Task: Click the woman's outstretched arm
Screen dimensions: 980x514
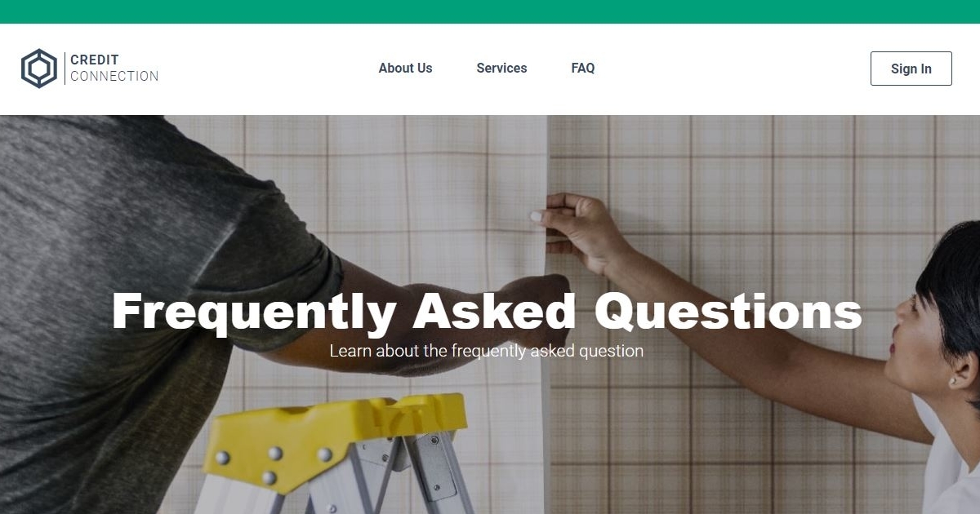Action: (751, 326)
